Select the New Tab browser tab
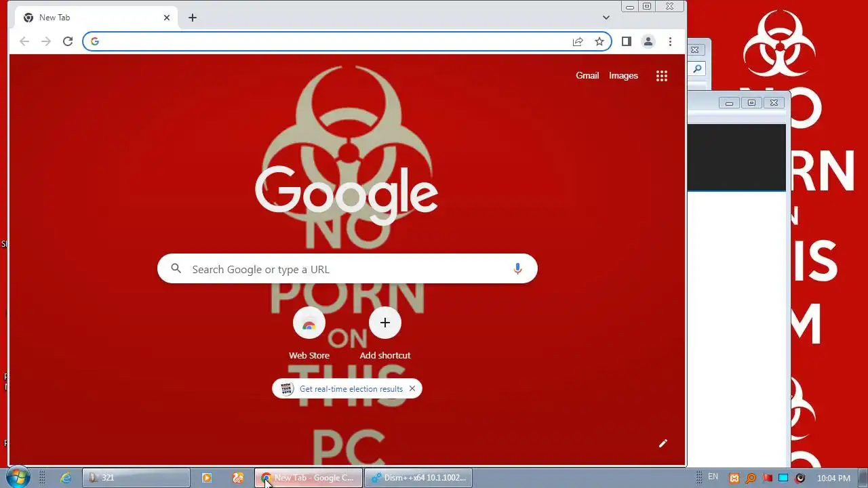Screen dimensions: 868x488 tap(95, 18)
